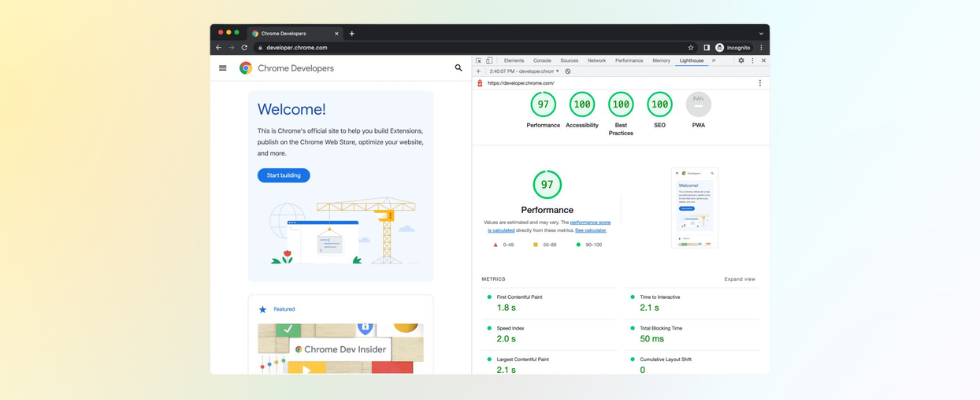This screenshot has height=400, width=980.
Task: Activate DevTools inspect element tool
Action: pyautogui.click(x=479, y=61)
